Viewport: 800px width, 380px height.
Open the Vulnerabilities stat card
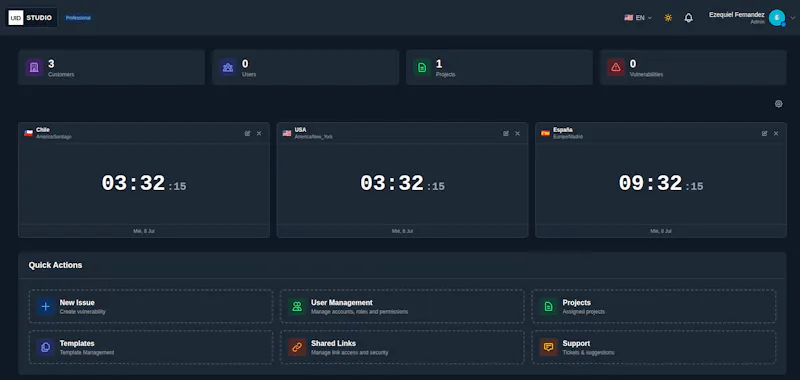click(x=693, y=67)
